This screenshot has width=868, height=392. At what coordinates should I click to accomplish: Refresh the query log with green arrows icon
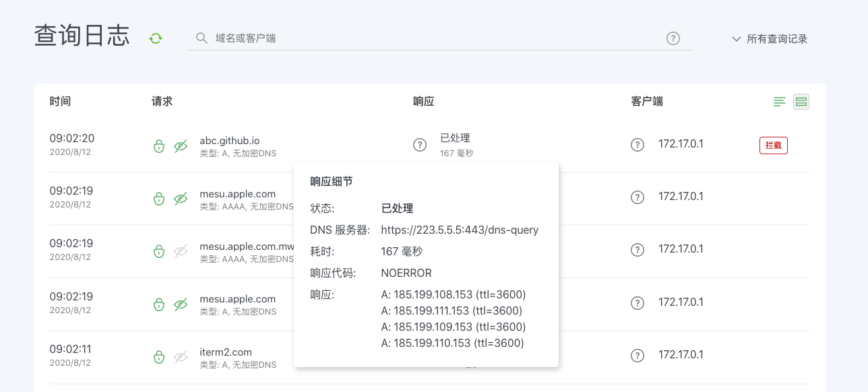pyautogui.click(x=156, y=38)
